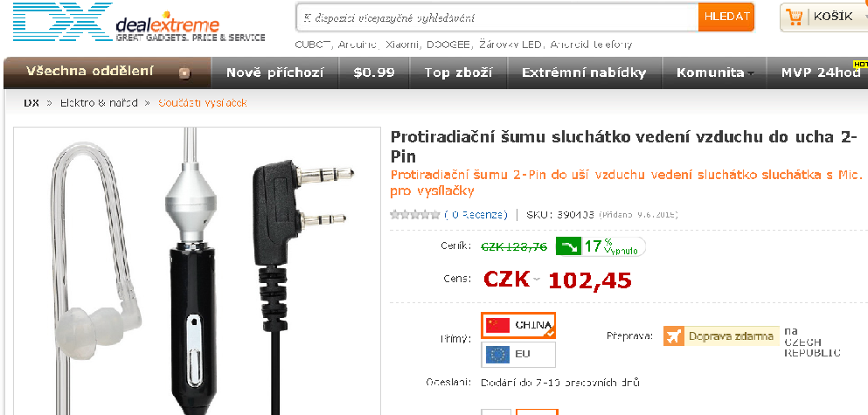Click the DealExtreme DX logo
Image resolution: width=868 pixels, height=415 pixels.
(x=139, y=24)
